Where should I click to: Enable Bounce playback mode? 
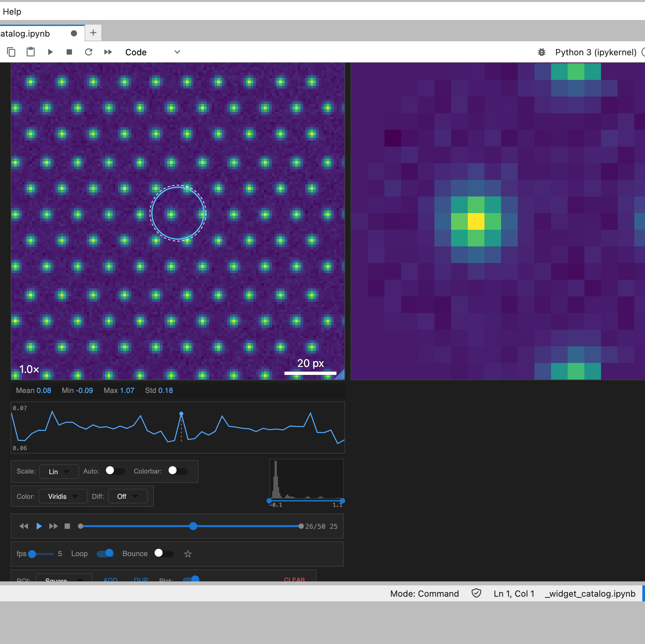point(164,553)
